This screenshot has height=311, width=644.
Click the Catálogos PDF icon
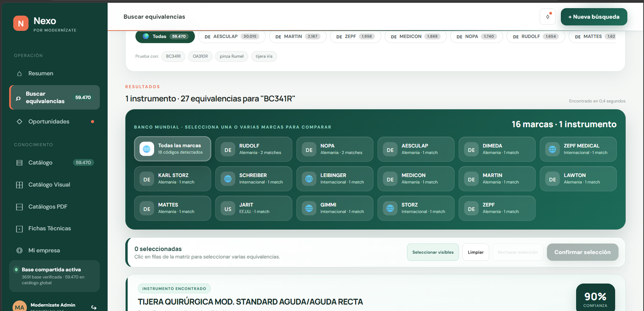19,207
